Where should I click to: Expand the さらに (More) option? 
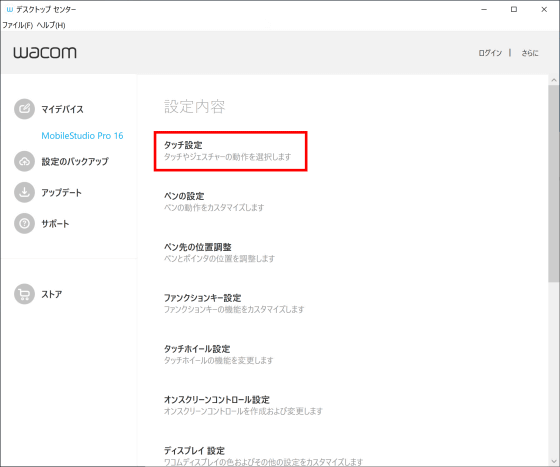pos(530,53)
